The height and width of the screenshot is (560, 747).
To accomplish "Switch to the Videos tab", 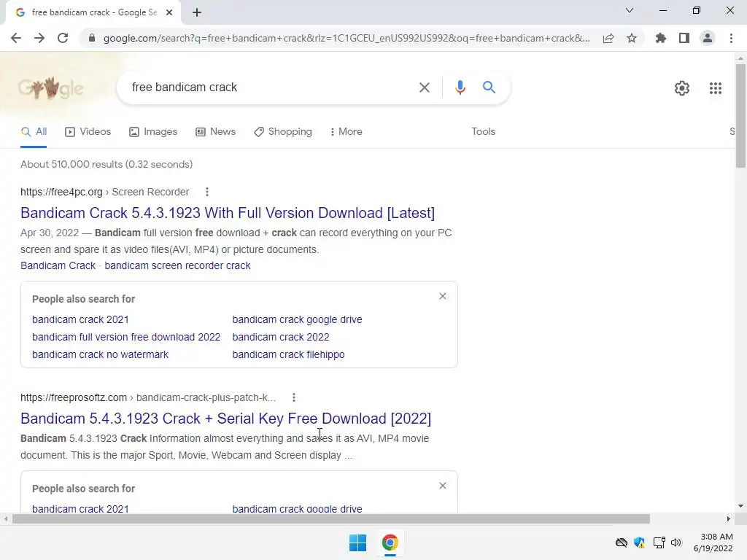I will coord(88,132).
